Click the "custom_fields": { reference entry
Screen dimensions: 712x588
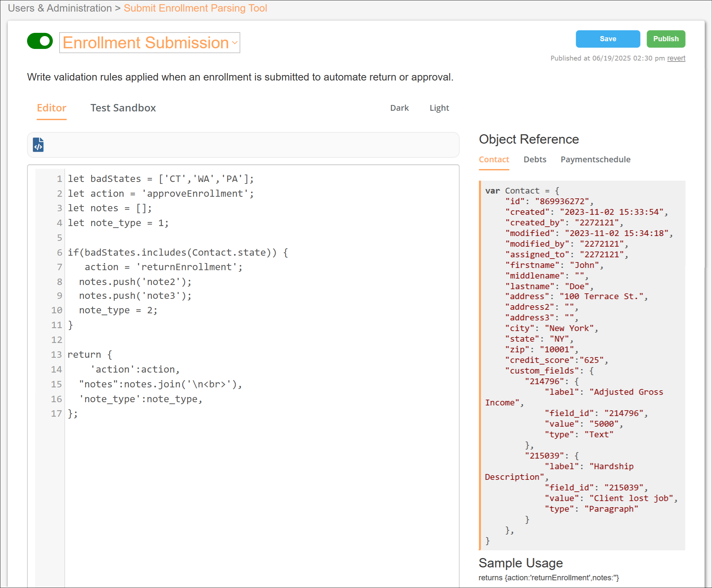coord(549,371)
